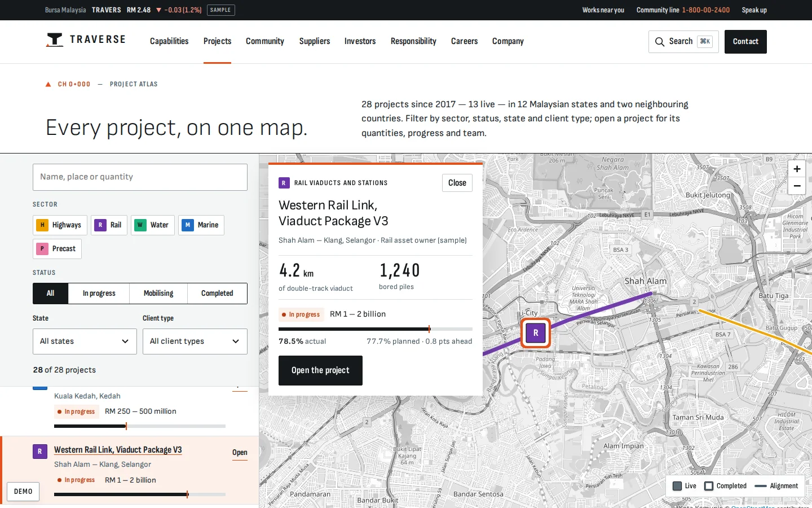The image size is (812, 508).
Task: Click the green W Water sector icon
Action: click(140, 225)
